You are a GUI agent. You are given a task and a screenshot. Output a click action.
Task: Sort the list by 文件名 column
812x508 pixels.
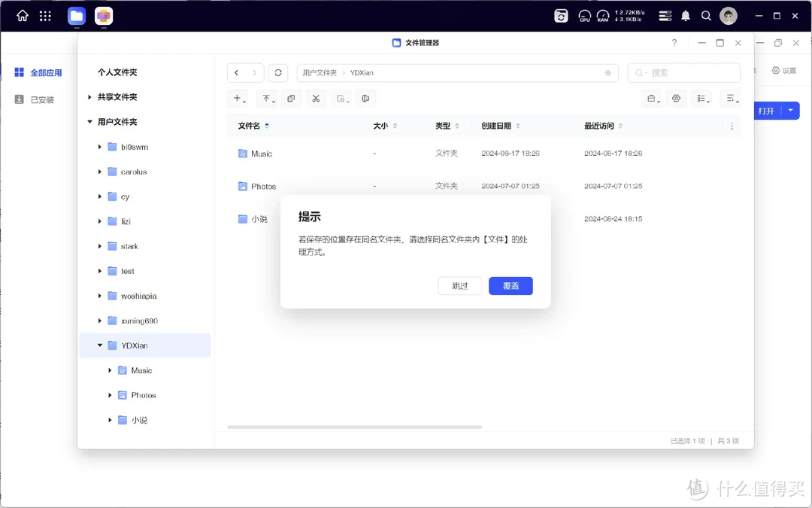coord(249,126)
